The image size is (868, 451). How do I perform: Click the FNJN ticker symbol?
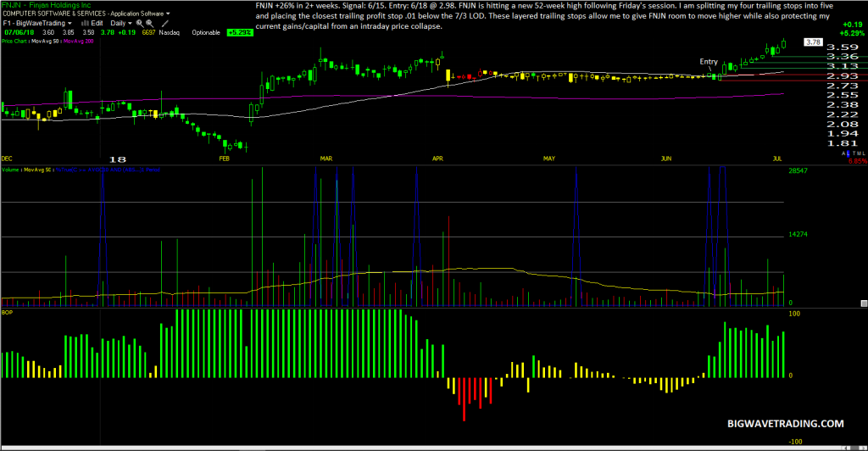11,5
